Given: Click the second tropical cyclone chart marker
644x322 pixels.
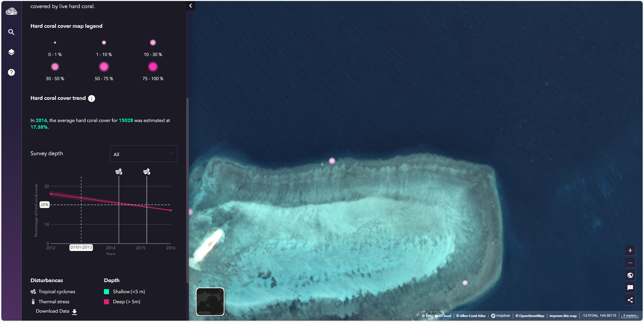Looking at the screenshot, I should [x=147, y=172].
